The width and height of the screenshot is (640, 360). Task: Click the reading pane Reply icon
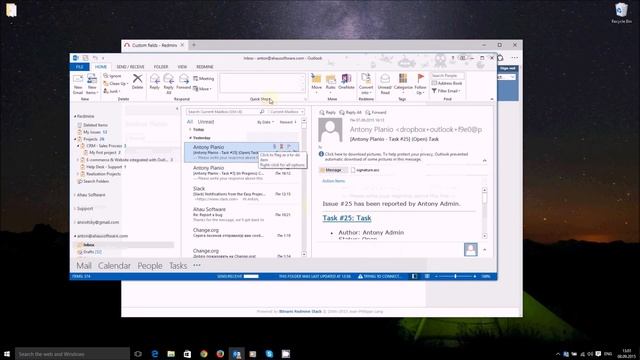click(327, 112)
